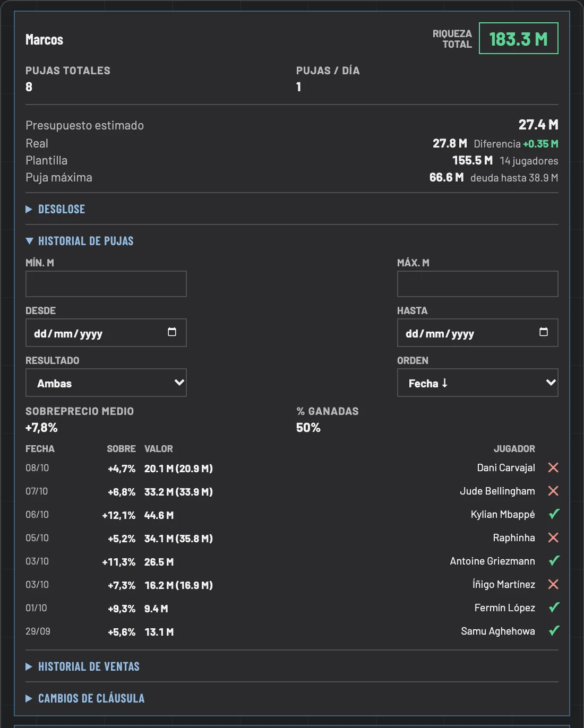Viewport: 584px width, 728px height.
Task: Click the green check for Fermín López
Action: coord(554,608)
